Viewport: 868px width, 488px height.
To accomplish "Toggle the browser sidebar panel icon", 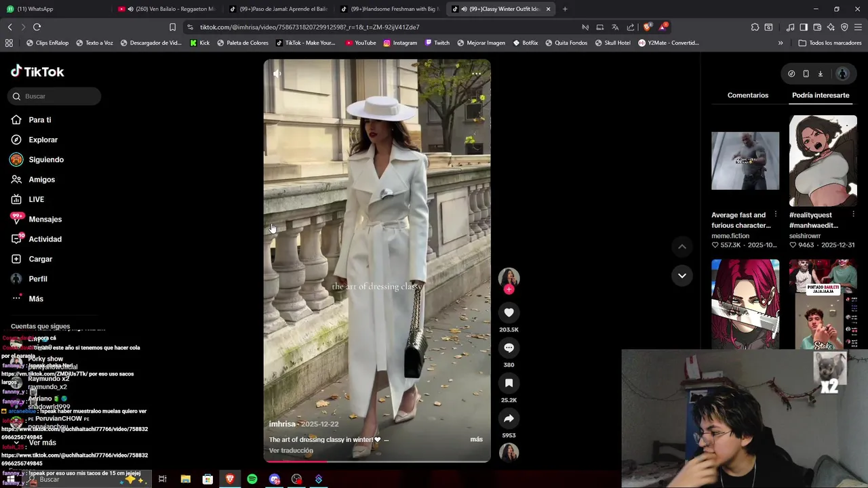I will click(x=804, y=27).
